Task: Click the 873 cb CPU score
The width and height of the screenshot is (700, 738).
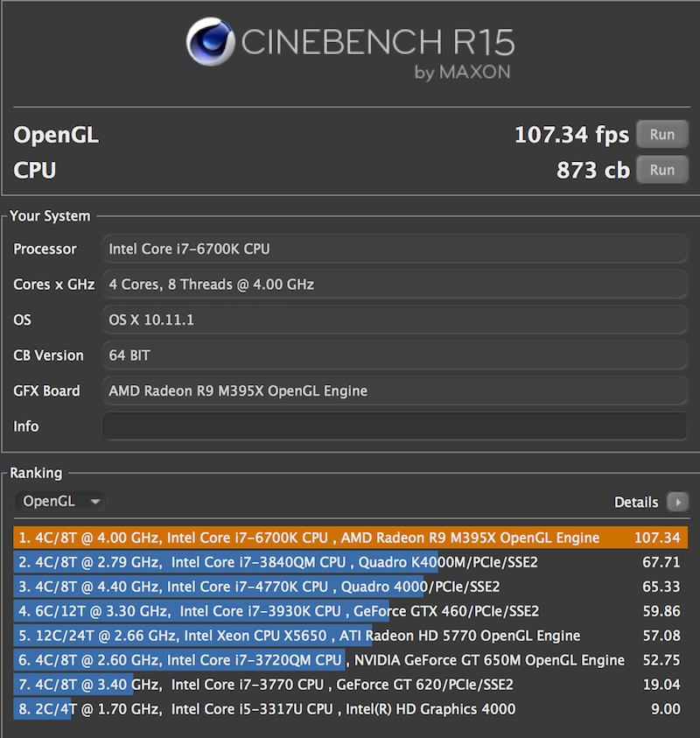Action: click(592, 170)
